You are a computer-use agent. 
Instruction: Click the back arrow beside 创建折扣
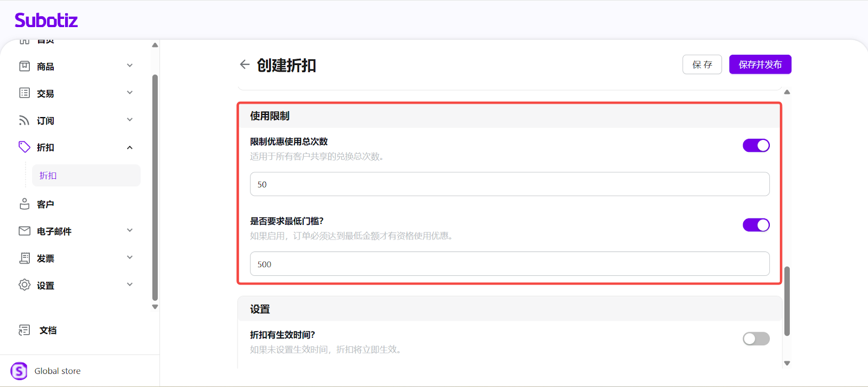click(x=245, y=64)
